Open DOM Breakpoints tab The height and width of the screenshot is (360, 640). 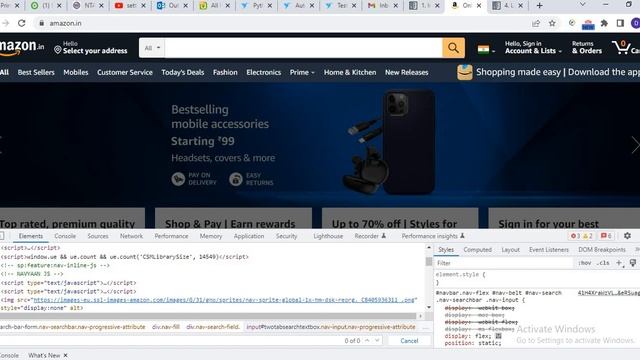click(x=602, y=249)
